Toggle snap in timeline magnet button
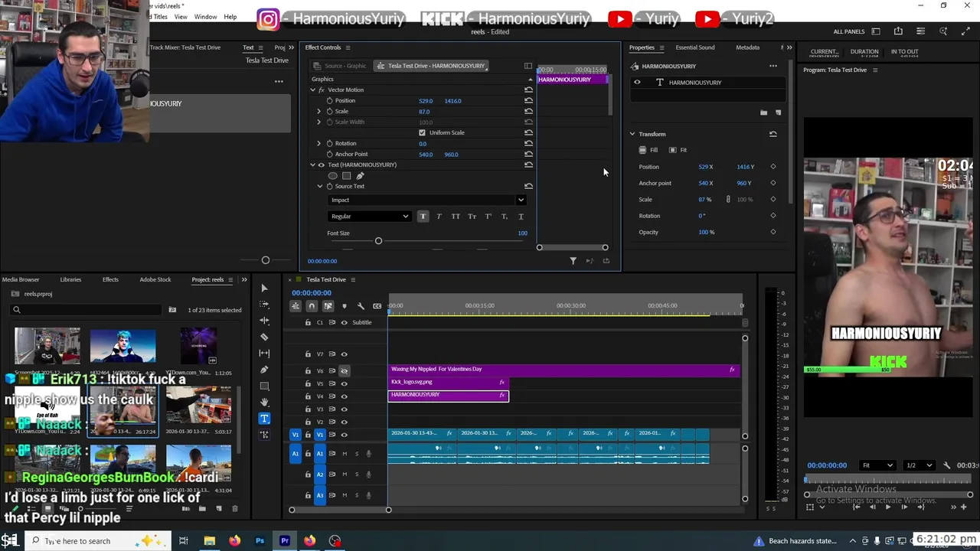The width and height of the screenshot is (980, 551). coord(311,306)
